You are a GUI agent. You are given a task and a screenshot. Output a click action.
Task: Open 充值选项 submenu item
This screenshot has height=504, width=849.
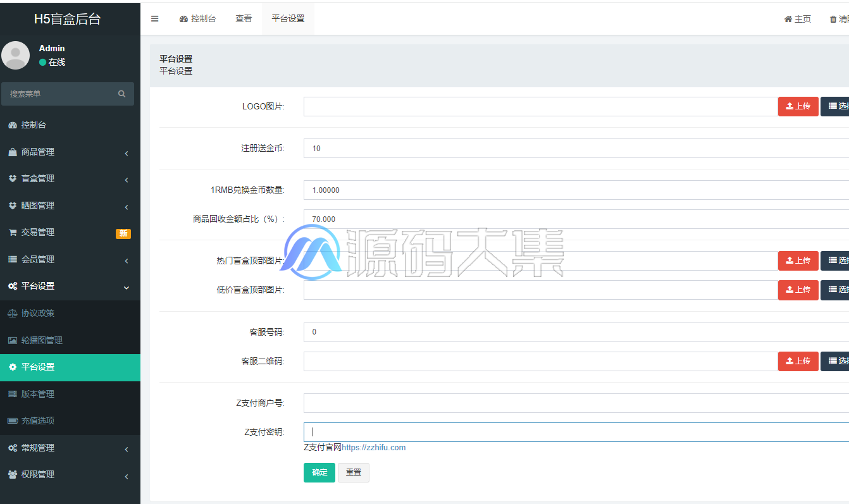[x=70, y=421]
